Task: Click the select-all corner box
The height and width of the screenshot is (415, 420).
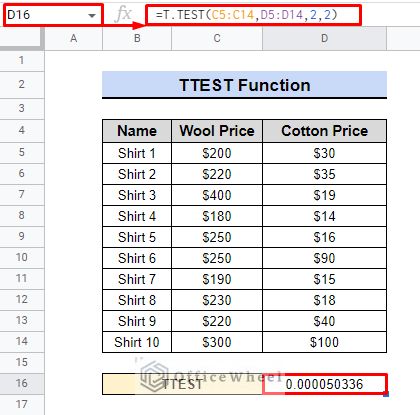Action: [x=22, y=39]
